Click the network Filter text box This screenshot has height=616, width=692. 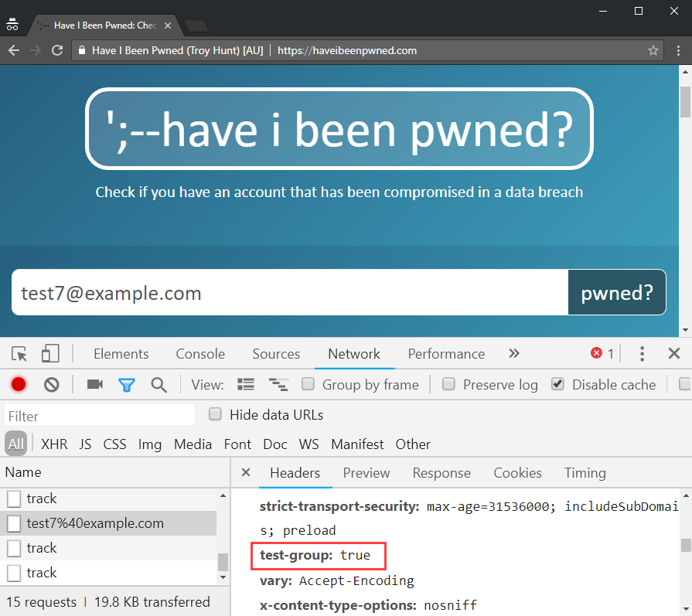click(x=99, y=415)
